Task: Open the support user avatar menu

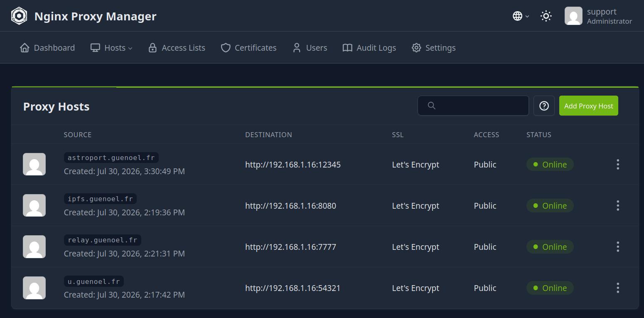Action: (573, 16)
